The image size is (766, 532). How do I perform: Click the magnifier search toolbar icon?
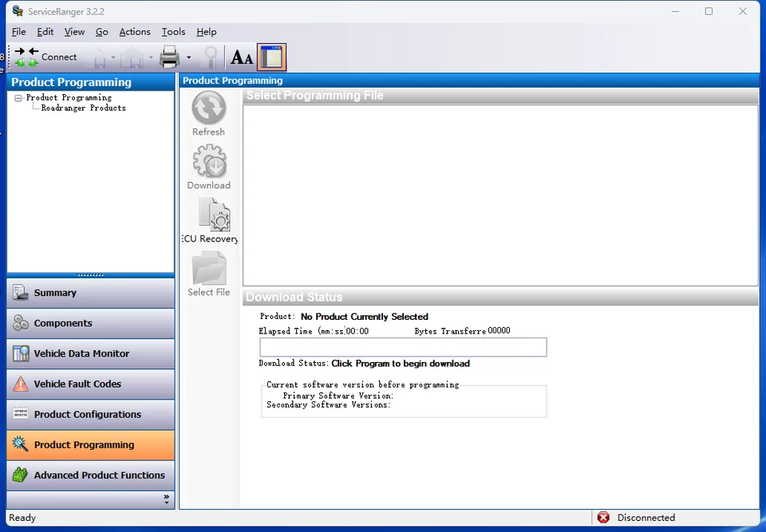(x=211, y=57)
